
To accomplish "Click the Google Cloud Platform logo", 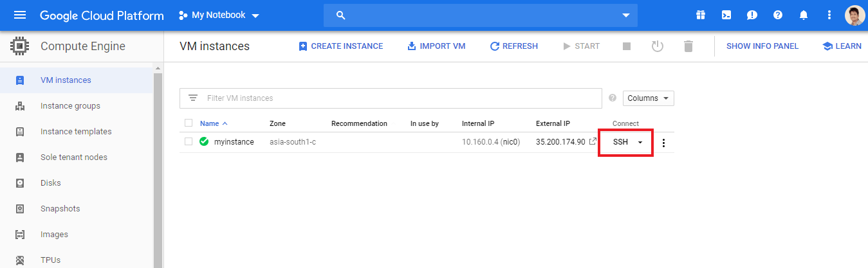I will tap(102, 15).
